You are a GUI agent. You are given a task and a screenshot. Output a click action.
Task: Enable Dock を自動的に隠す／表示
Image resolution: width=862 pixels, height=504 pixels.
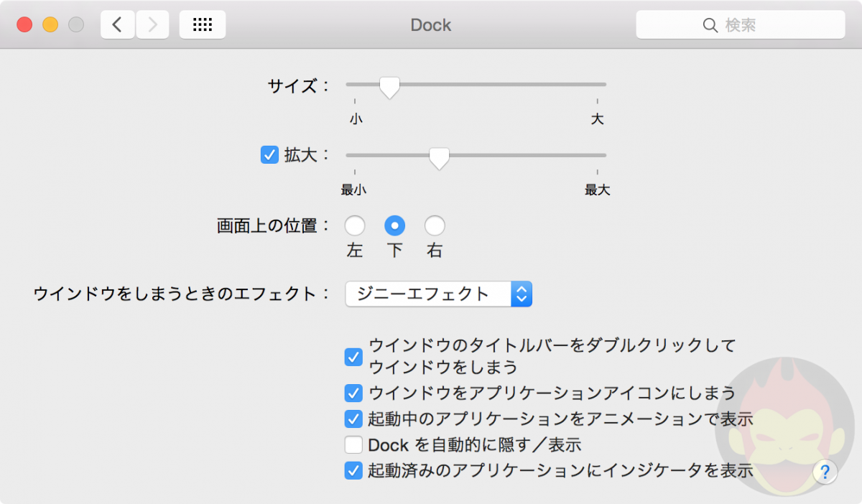(x=353, y=445)
